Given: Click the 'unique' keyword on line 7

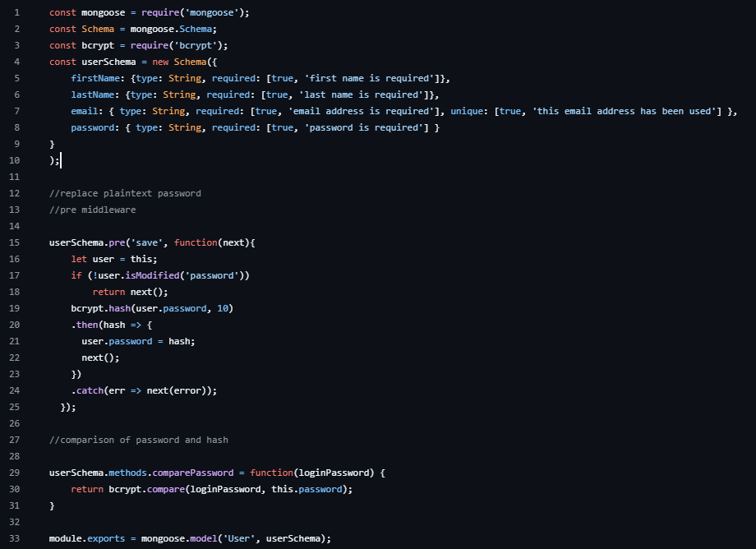Looking at the screenshot, I should 467,111.
